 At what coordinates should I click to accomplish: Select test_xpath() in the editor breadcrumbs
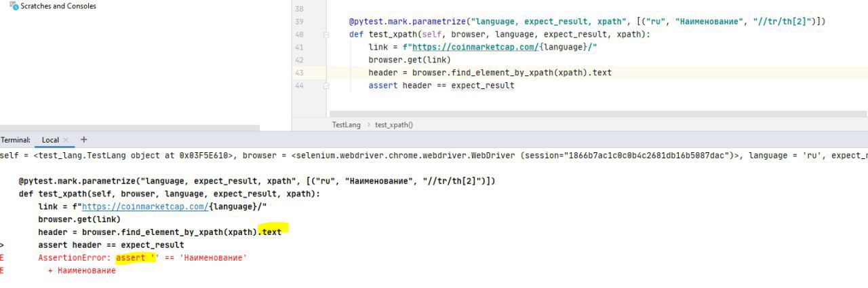point(394,125)
